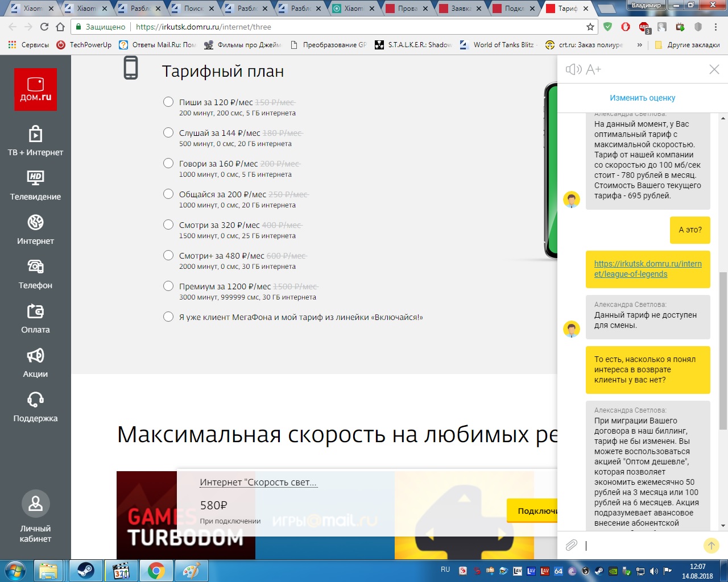Select tariff Пиши за 120 ₽/мес
The image size is (728, 582).
coord(168,102)
